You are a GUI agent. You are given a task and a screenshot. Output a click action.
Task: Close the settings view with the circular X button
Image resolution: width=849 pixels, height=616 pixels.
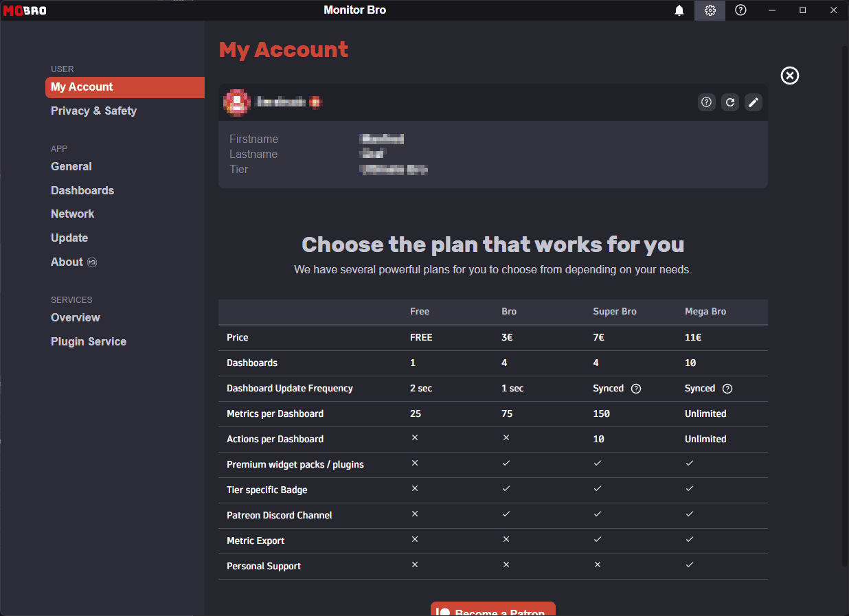point(789,76)
